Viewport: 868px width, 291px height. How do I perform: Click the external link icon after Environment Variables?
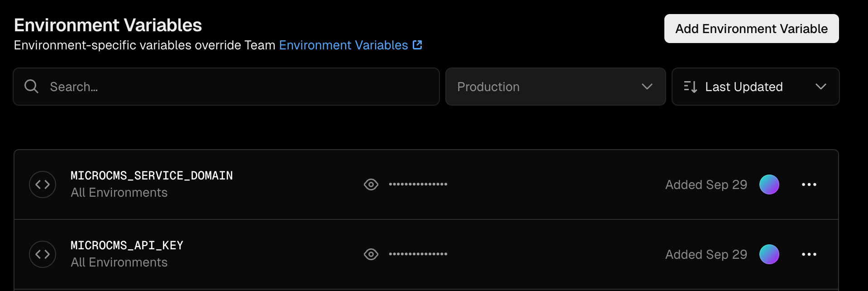(x=417, y=45)
